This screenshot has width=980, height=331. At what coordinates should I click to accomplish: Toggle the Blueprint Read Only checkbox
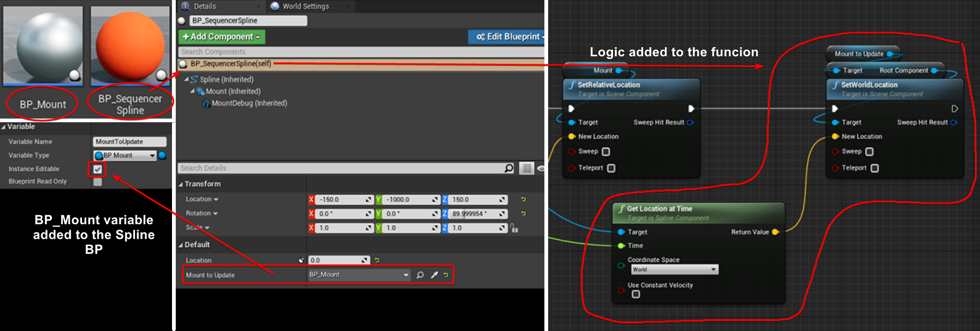click(98, 182)
